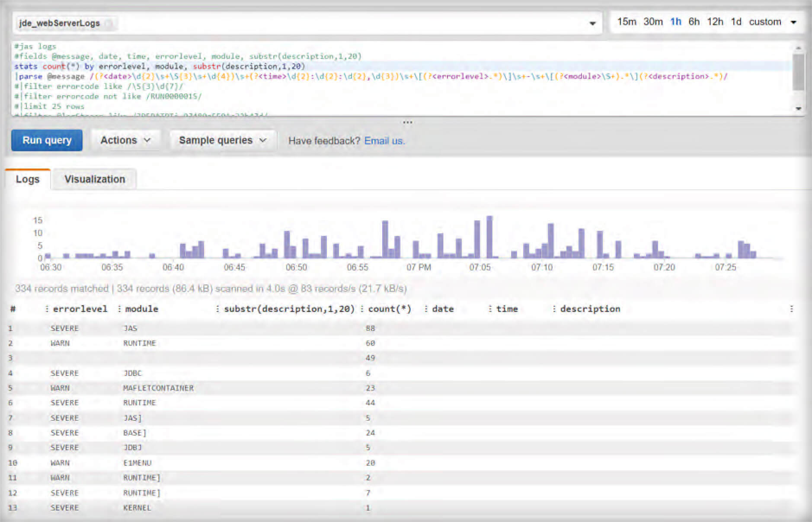The image size is (812, 522).
Task: Click the module column handle icon
Action: tap(119, 309)
